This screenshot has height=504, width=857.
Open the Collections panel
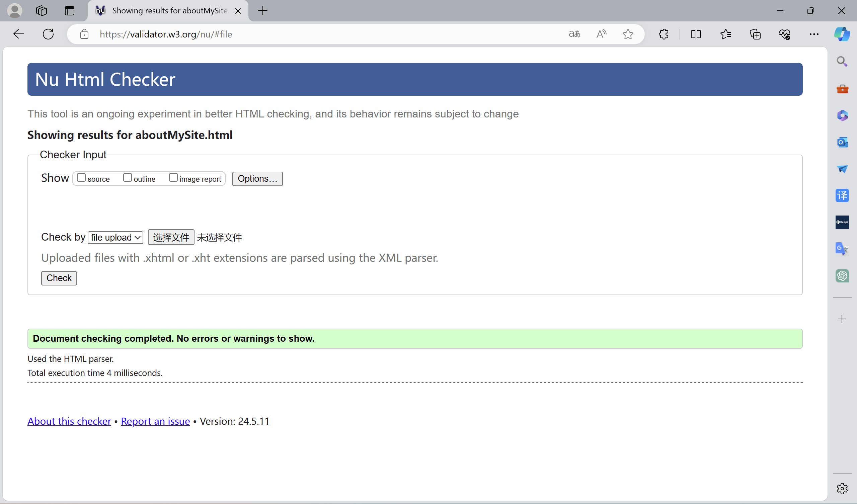755,34
